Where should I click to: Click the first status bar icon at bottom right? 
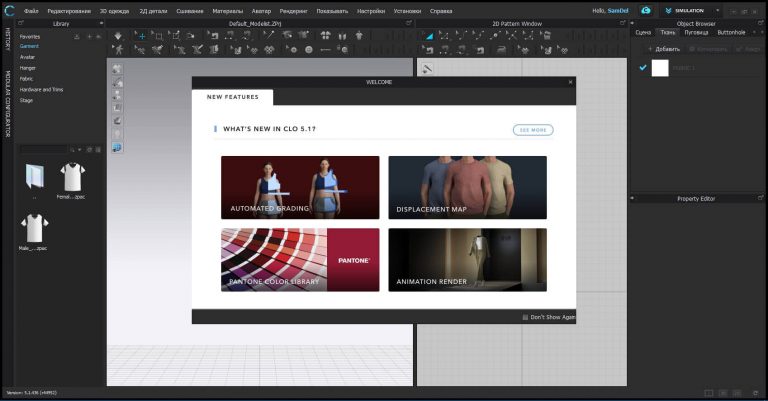[709, 393]
